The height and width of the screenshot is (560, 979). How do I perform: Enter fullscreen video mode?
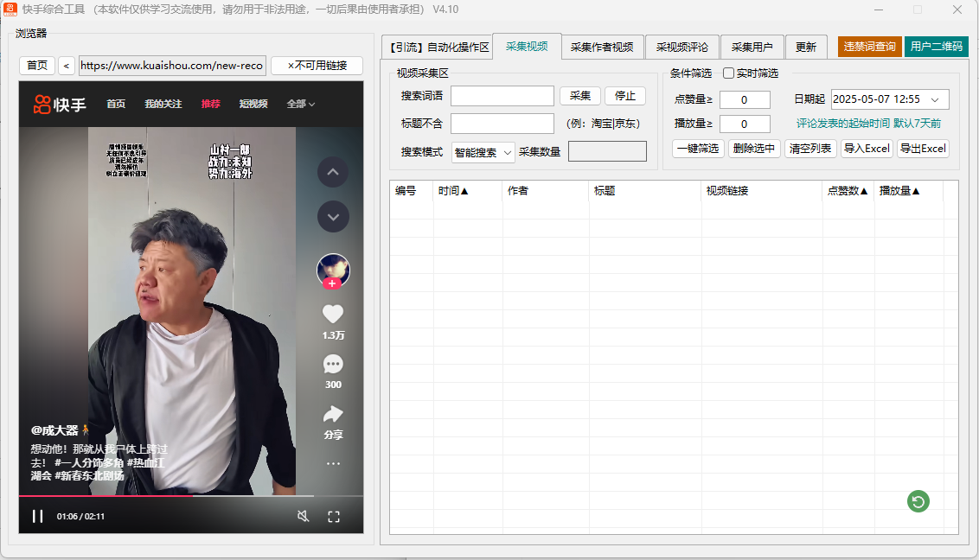pos(334,517)
